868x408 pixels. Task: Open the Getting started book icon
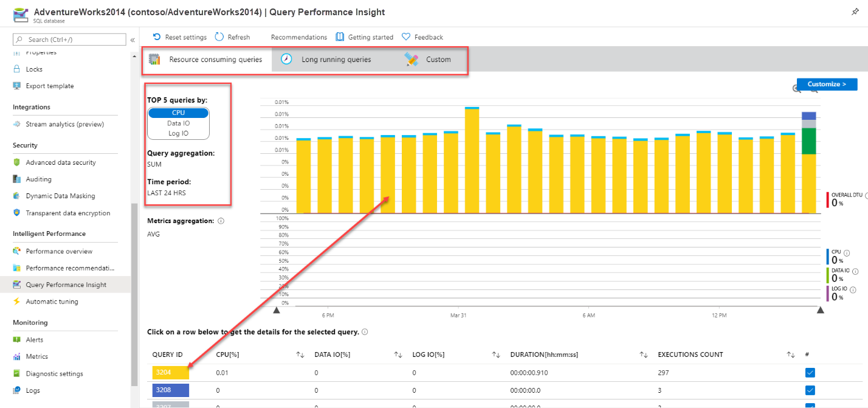(x=339, y=36)
